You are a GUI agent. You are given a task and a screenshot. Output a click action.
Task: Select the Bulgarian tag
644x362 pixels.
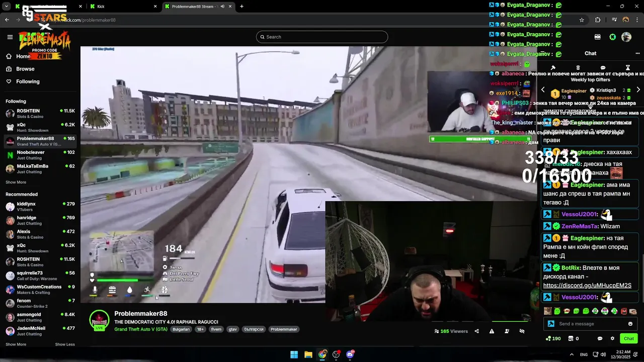tap(181, 329)
